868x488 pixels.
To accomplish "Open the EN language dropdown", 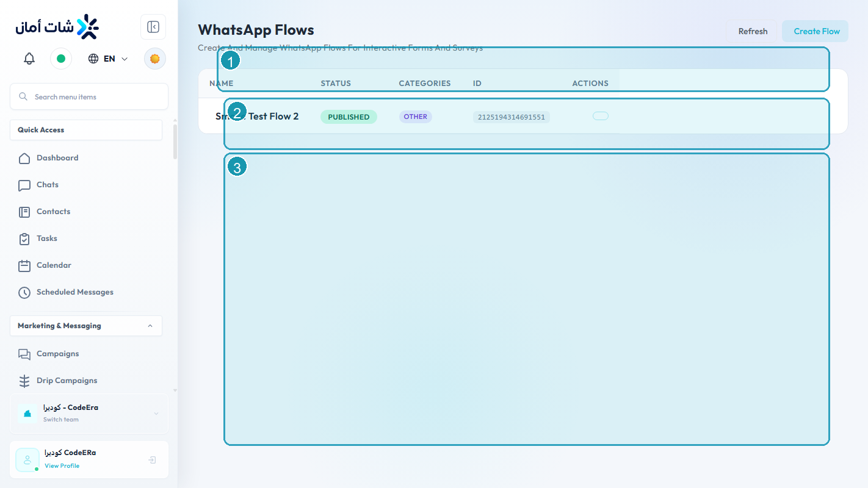I will click(x=108, y=59).
